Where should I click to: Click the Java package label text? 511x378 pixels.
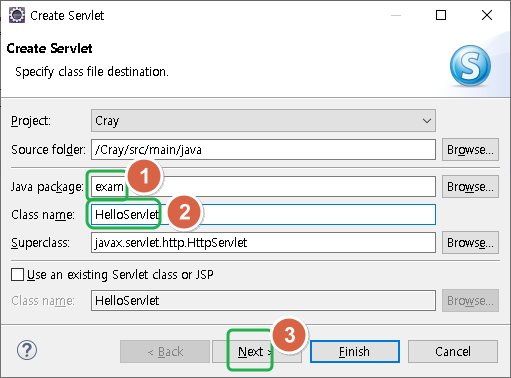coord(47,187)
